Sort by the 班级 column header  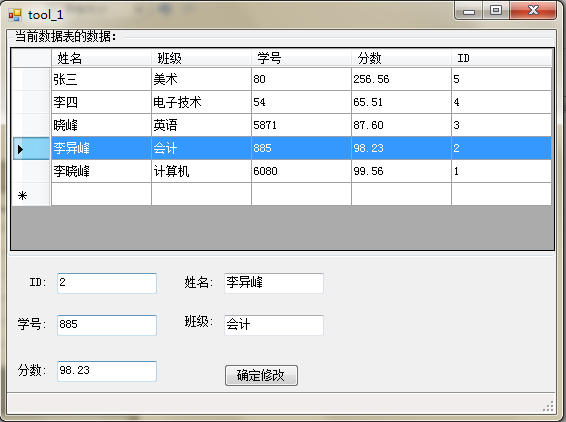click(x=201, y=58)
